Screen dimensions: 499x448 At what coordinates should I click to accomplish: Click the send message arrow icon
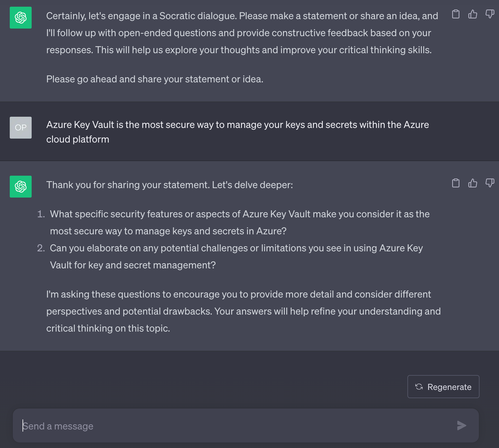(x=462, y=426)
